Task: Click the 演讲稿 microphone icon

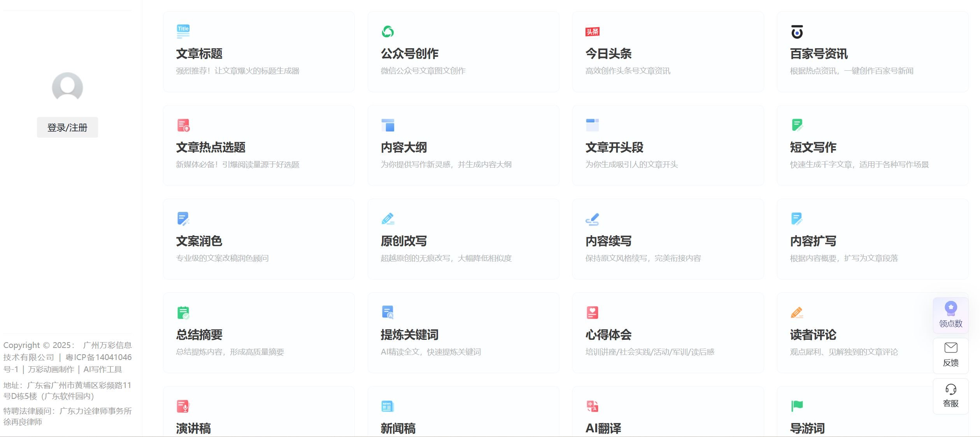Action: tap(183, 406)
